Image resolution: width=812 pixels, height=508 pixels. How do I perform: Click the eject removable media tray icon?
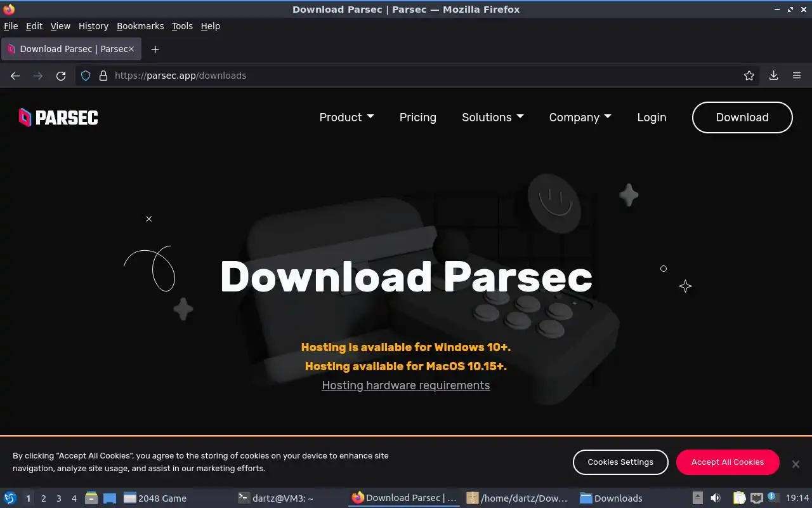pos(697,498)
